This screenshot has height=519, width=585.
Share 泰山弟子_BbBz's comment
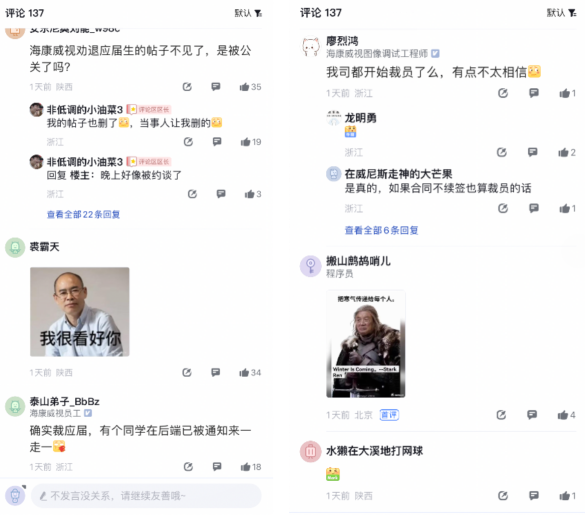click(188, 467)
